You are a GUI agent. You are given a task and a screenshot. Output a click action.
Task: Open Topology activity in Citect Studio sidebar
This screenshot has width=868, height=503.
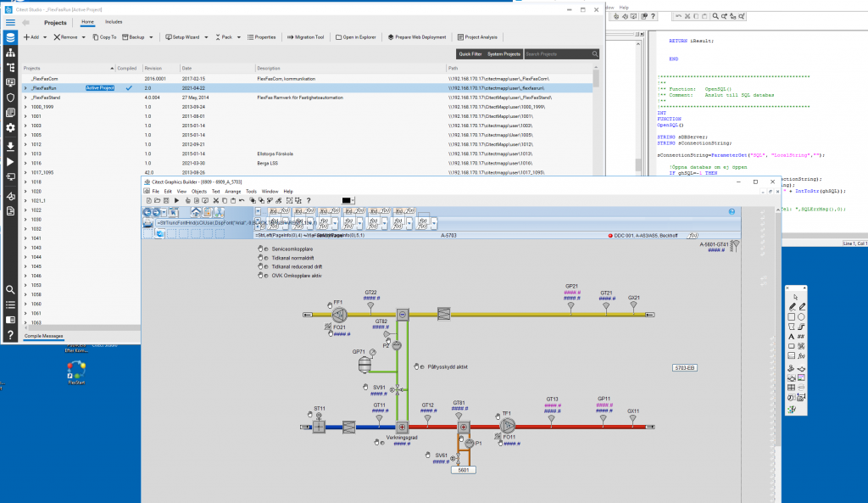pyautogui.click(x=10, y=53)
